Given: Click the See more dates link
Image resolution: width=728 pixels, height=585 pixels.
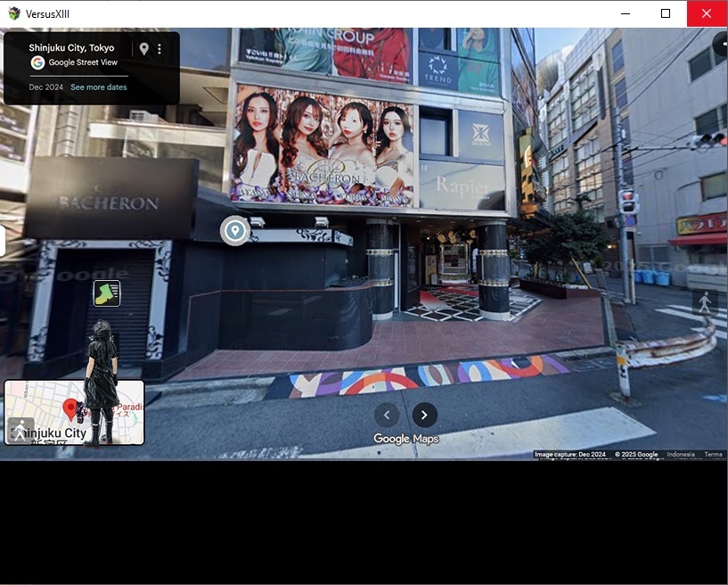Looking at the screenshot, I should click(98, 87).
